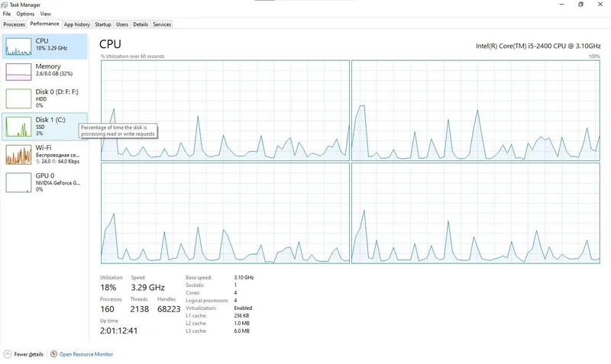Close the Task Manager window

pyautogui.click(x=600, y=5)
